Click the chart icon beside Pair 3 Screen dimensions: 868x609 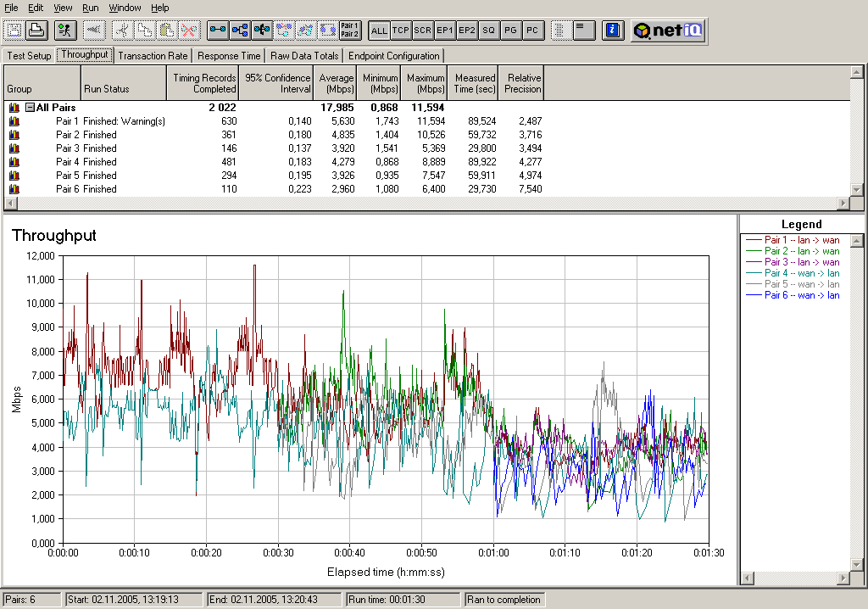click(14, 148)
